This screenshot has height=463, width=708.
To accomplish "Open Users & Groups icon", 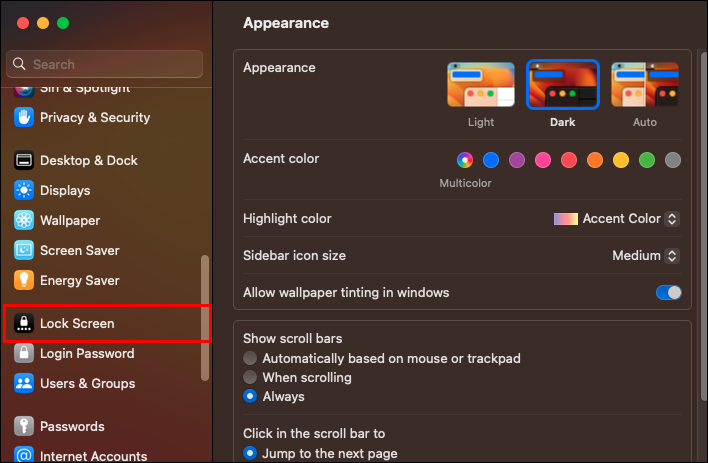I will point(24,383).
